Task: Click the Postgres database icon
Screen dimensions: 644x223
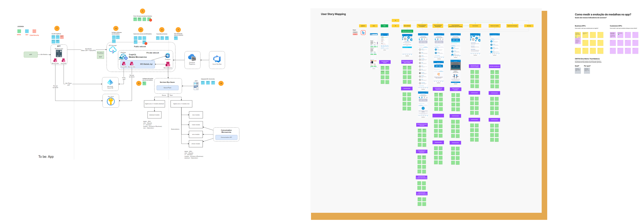Action: pos(168,56)
